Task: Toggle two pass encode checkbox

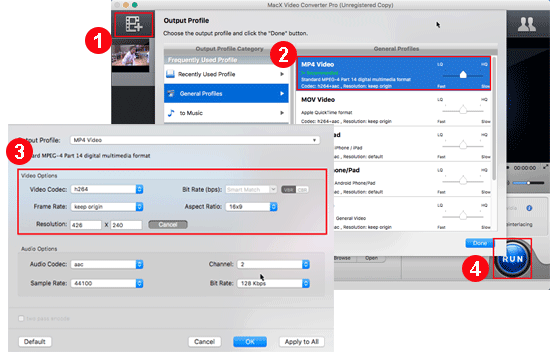Action: pyautogui.click(x=21, y=319)
